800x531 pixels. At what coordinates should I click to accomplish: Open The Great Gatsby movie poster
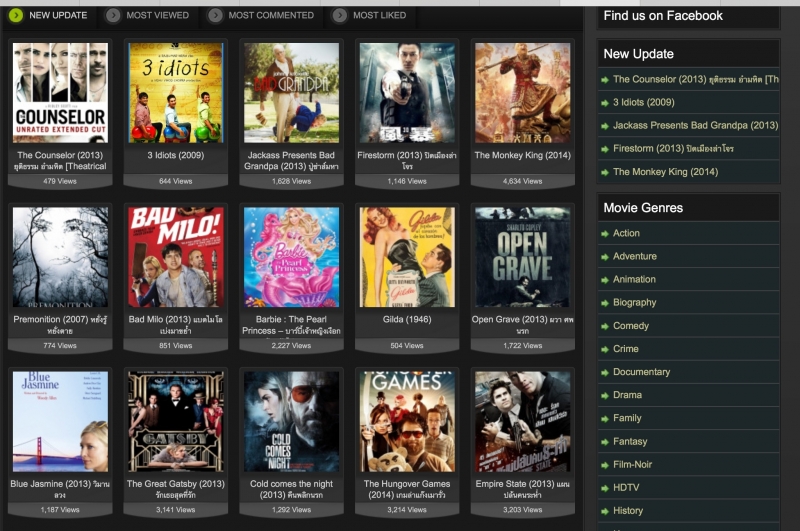(x=176, y=421)
